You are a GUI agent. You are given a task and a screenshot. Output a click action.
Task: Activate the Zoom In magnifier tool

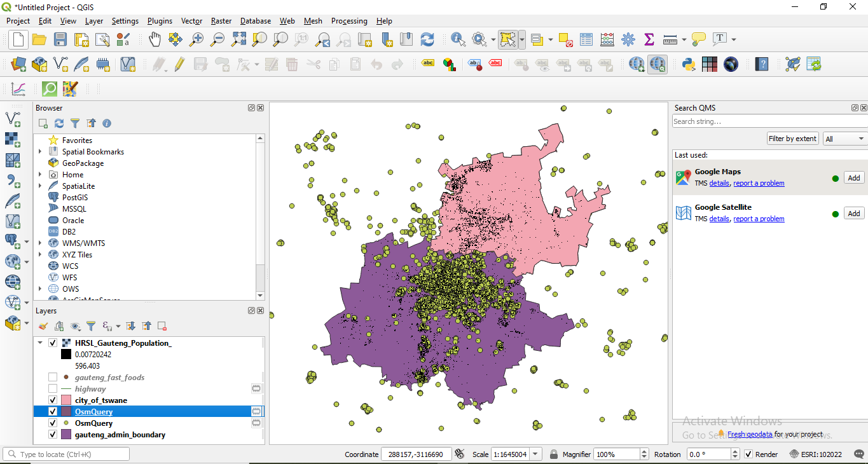tap(196, 39)
